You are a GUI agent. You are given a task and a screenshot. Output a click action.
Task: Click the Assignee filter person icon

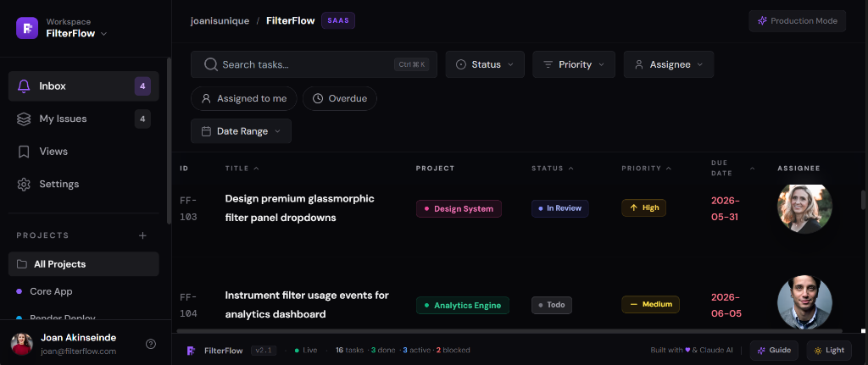639,64
